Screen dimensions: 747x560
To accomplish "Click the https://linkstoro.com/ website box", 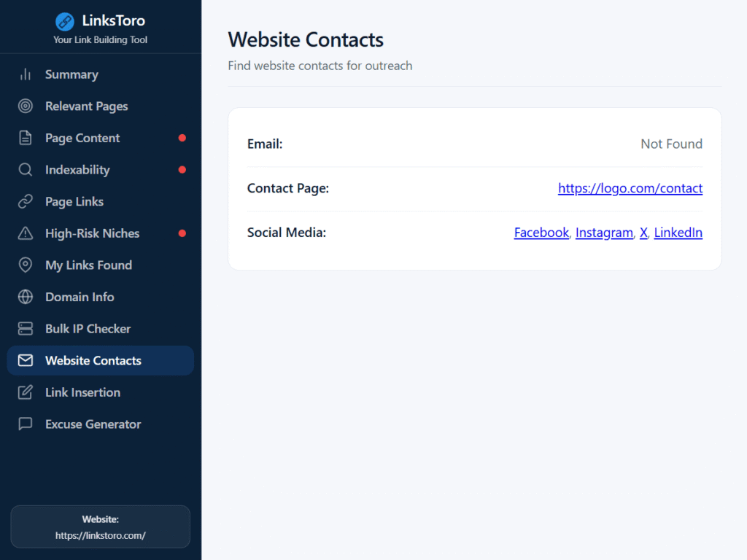I will point(101,526).
